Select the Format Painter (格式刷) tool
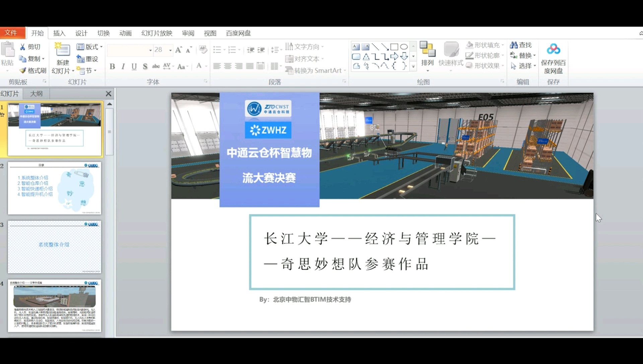The height and width of the screenshot is (364, 643). point(32,71)
